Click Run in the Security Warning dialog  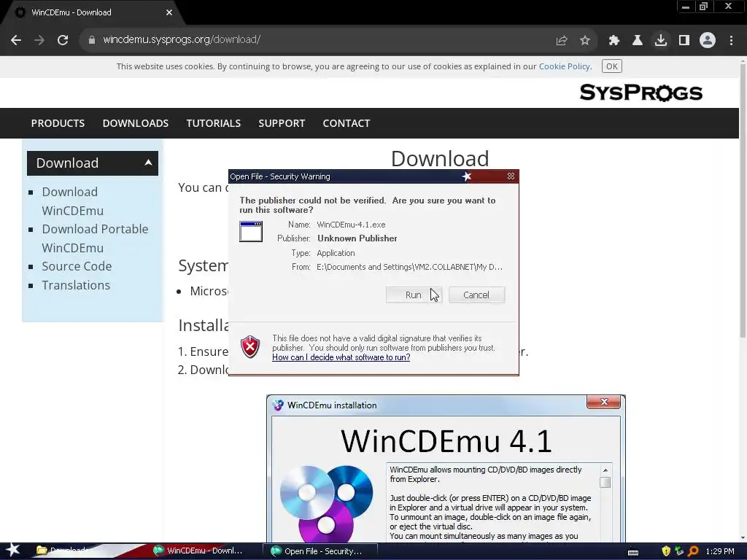[414, 295]
